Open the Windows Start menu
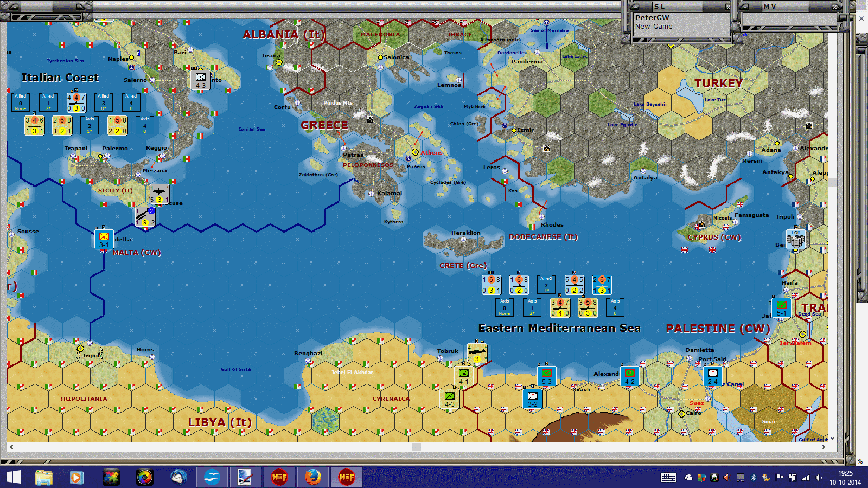This screenshot has height=488, width=868. click(14, 477)
